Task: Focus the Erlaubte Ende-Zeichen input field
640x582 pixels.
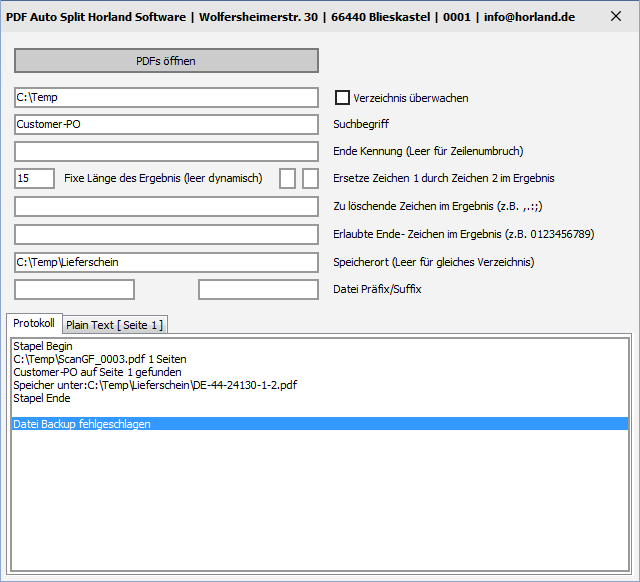Action: [x=166, y=234]
